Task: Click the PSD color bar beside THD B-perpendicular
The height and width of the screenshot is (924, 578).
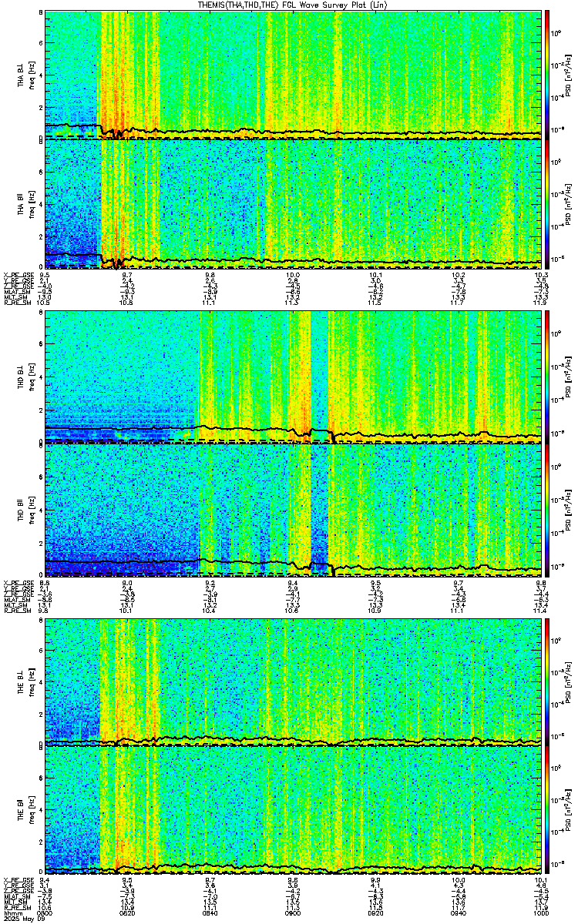Action: (547, 377)
